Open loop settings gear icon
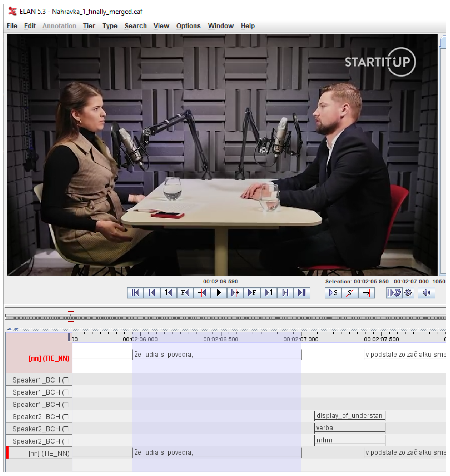 coord(408,292)
